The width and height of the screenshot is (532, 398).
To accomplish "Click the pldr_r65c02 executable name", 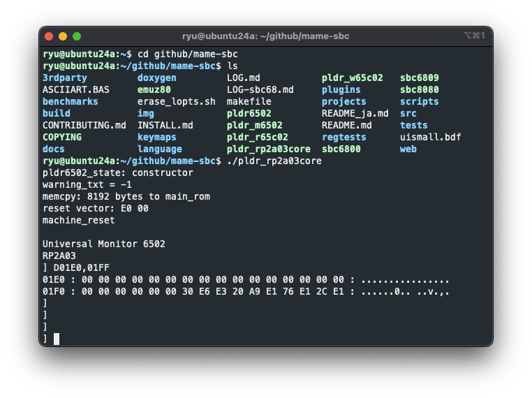I will point(257,137).
